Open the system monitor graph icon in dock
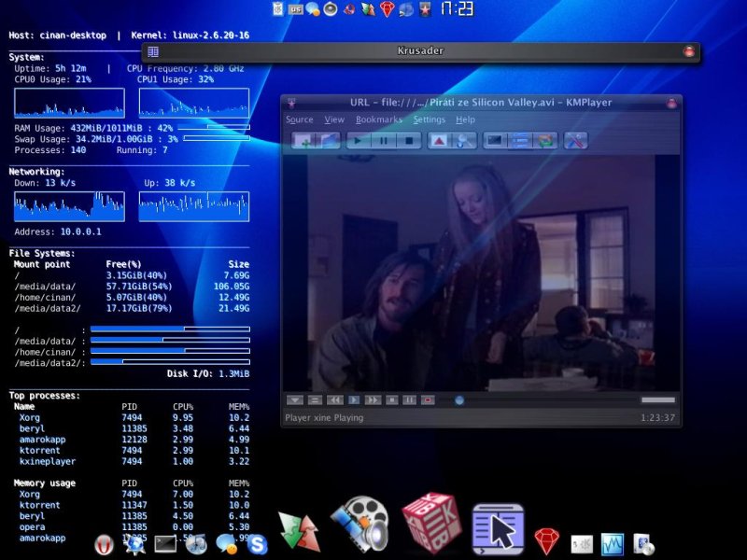 coord(613,544)
